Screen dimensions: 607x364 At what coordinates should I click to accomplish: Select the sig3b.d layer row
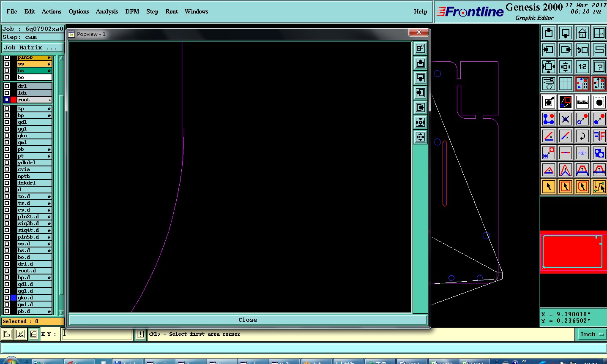tap(34, 223)
